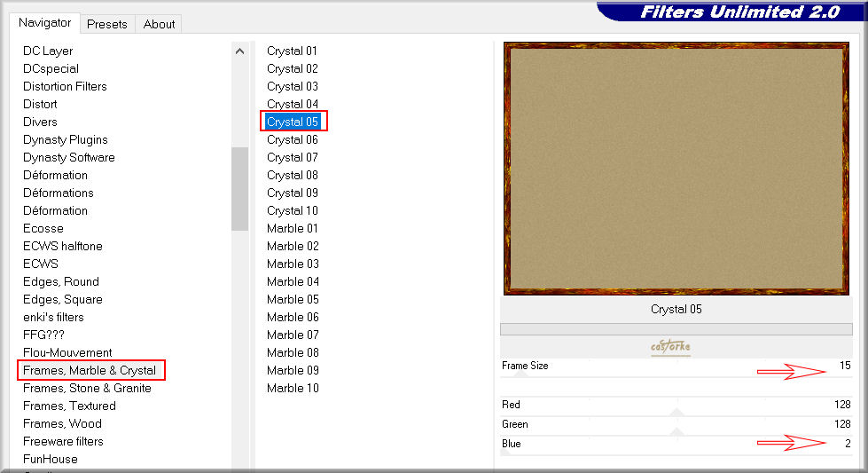868x473 pixels.
Task: Click the Blue value 2
Action: click(848, 444)
